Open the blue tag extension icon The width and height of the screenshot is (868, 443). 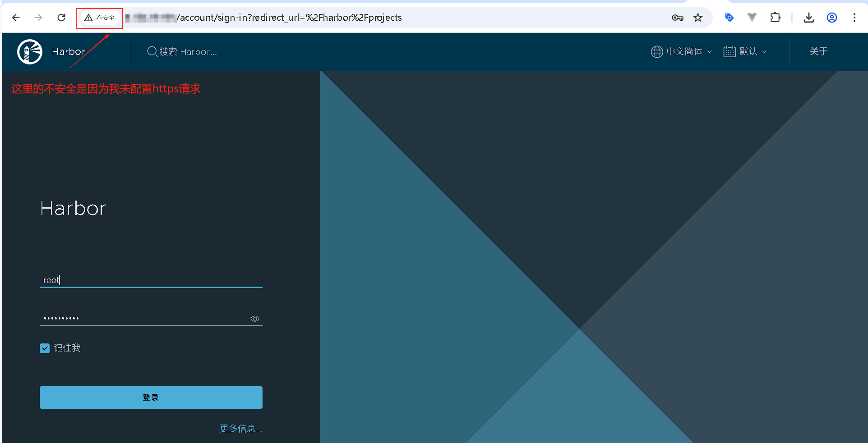click(729, 18)
